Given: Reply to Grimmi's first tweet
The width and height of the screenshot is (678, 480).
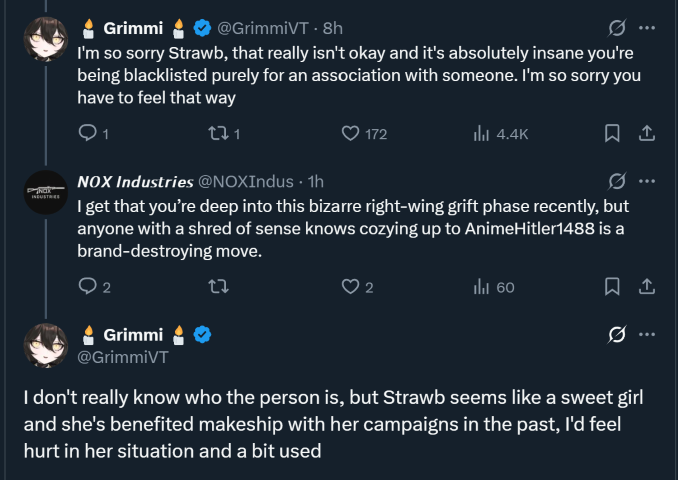Looking at the screenshot, I should click(87, 133).
